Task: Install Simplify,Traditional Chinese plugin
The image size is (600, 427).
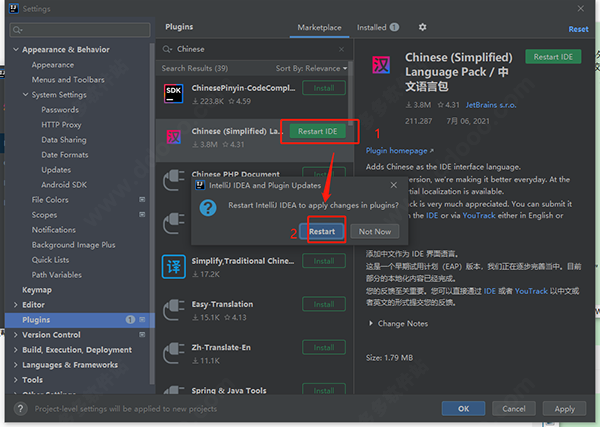Action: 324,261
